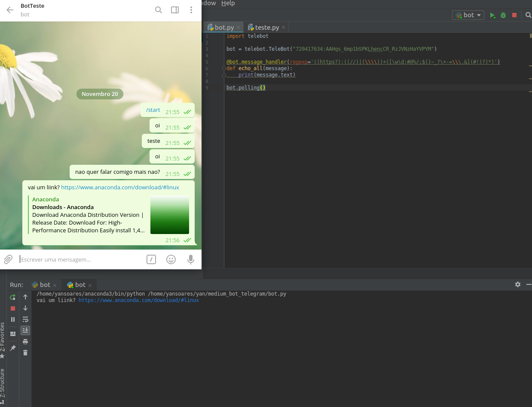The height and width of the screenshot is (407, 532).
Task: Open the Help menu
Action: point(228,3)
